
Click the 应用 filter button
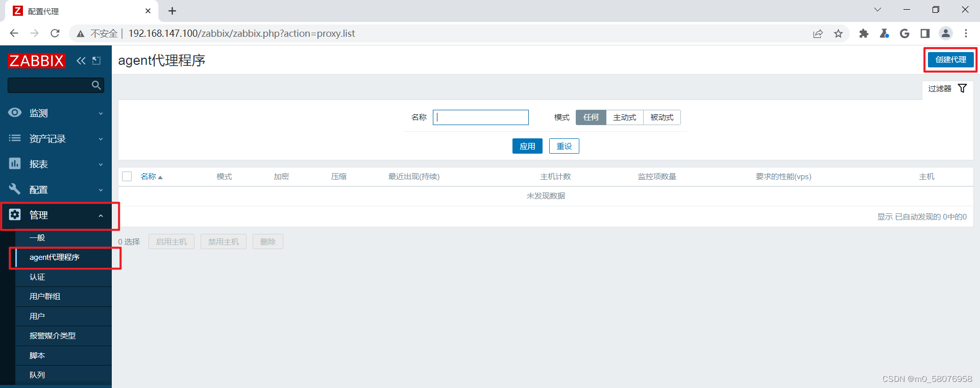point(527,146)
